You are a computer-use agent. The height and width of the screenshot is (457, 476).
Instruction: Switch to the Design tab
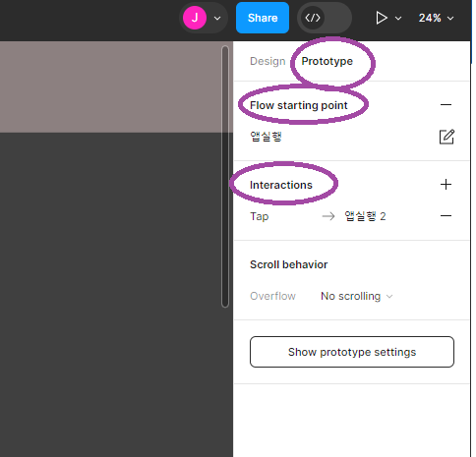(x=268, y=61)
